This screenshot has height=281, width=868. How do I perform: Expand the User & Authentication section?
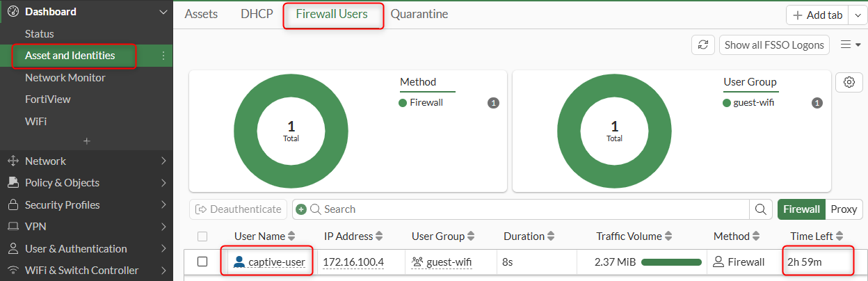[86, 249]
